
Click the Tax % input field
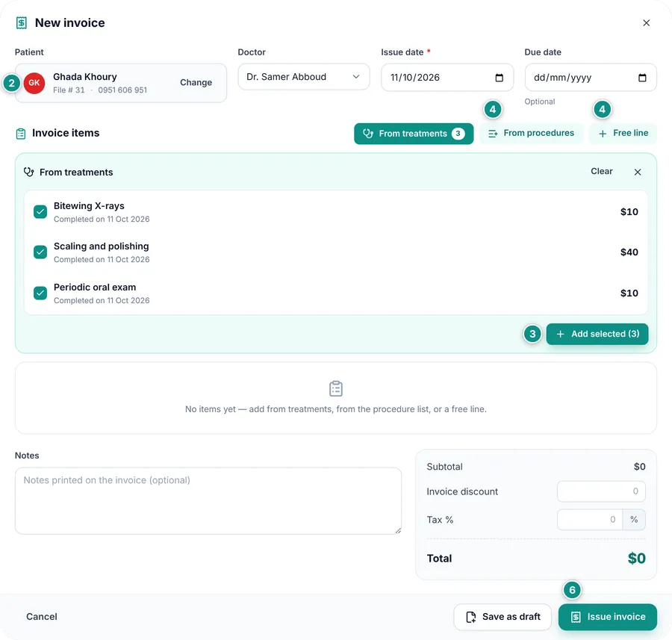click(x=590, y=520)
